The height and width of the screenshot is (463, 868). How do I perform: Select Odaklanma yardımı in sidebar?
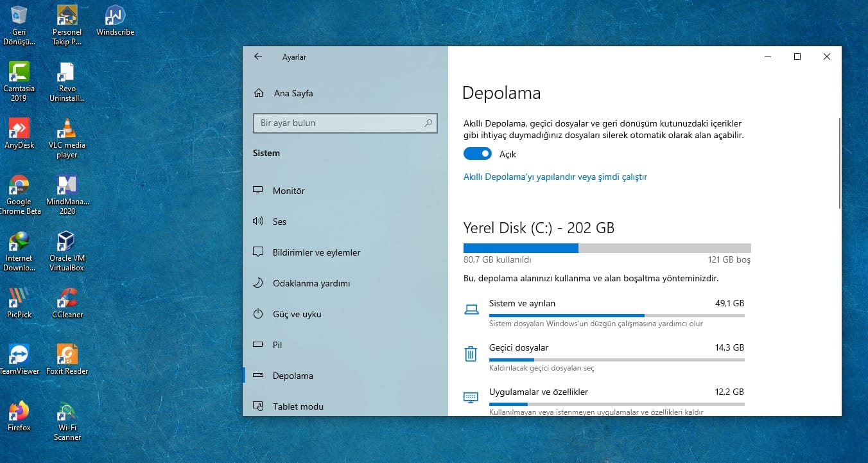coord(345,283)
